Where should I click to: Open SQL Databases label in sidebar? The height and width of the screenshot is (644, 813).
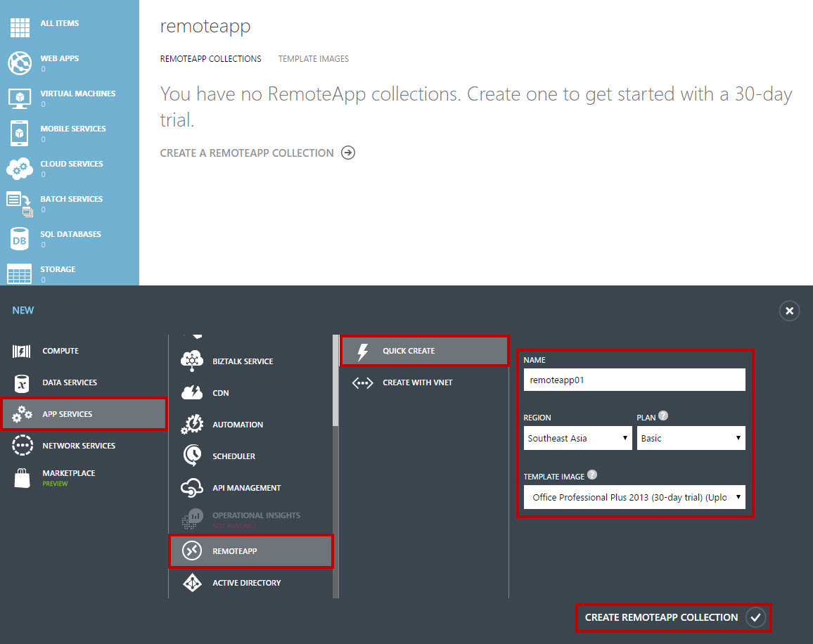(x=70, y=234)
